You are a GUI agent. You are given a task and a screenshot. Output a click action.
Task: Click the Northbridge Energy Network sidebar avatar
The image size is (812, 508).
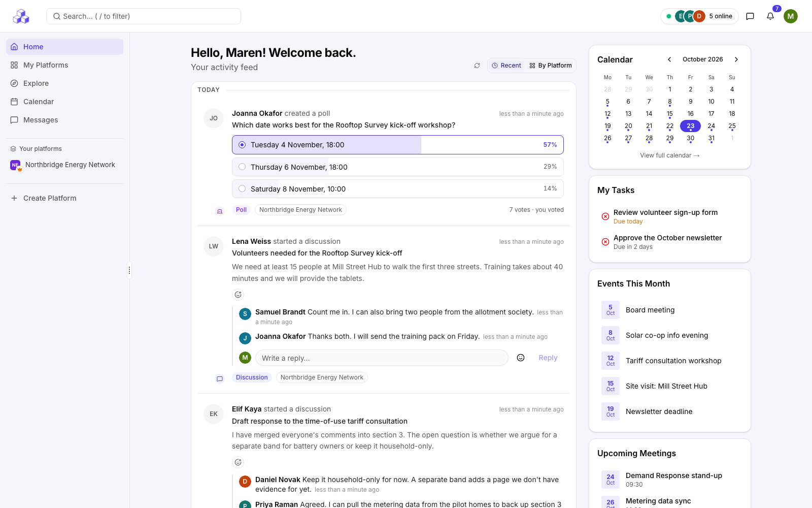pyautogui.click(x=16, y=165)
